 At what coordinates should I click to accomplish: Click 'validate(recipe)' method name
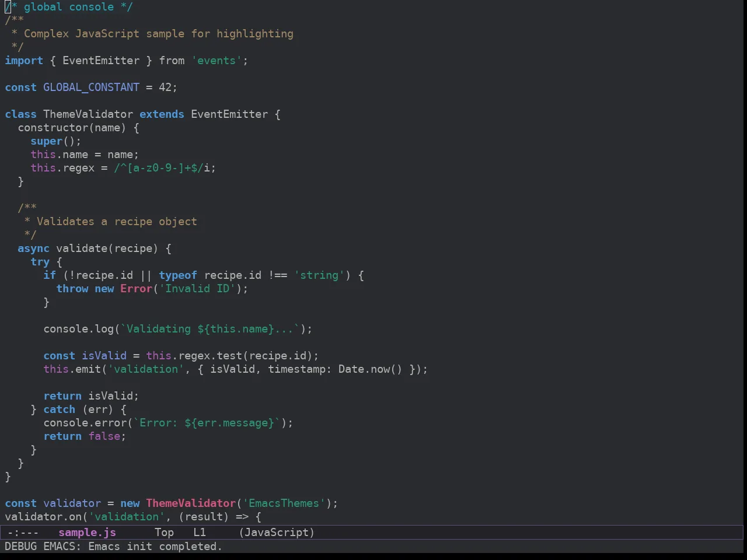(107, 249)
